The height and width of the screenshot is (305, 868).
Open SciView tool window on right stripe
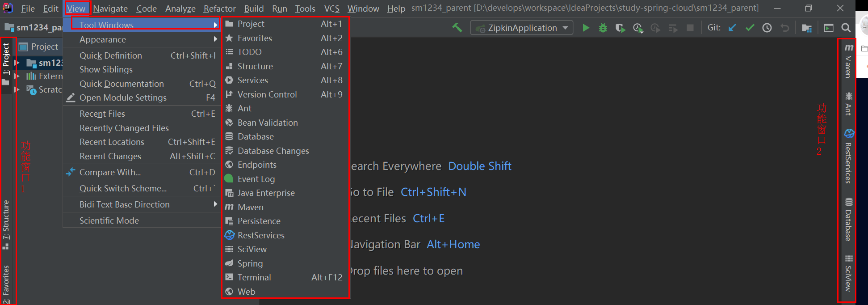click(x=848, y=273)
